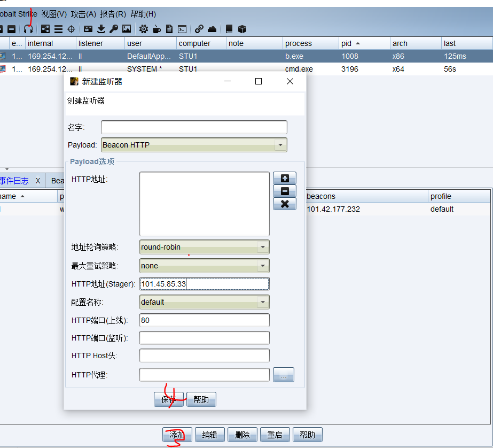Click the ... button beside HTTP代理

(284, 375)
